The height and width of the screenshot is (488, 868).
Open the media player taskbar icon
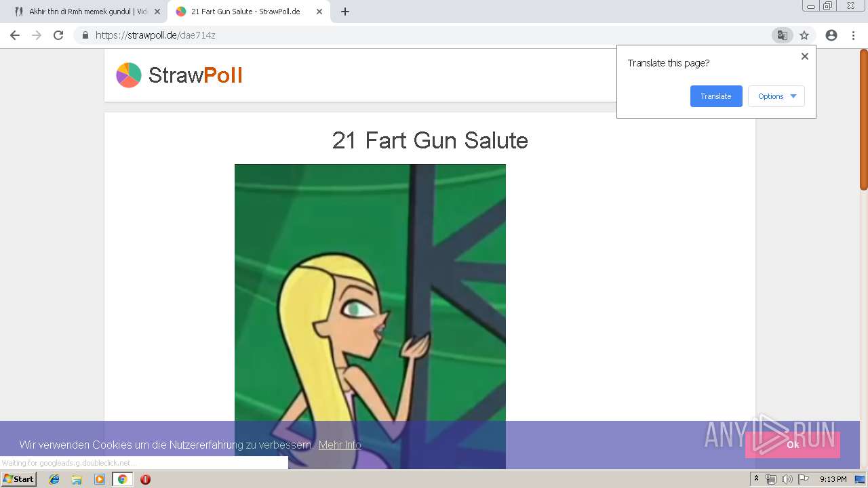pyautogui.click(x=100, y=479)
